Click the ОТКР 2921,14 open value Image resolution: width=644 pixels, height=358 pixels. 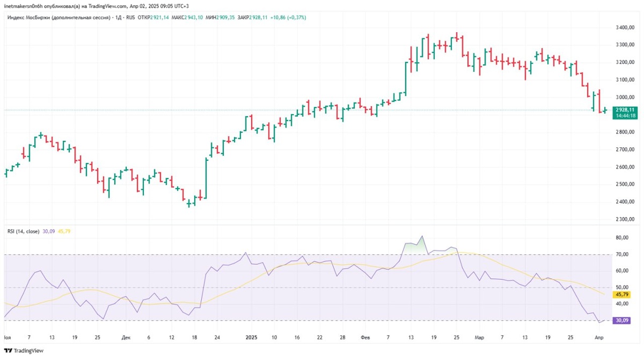coord(153,18)
